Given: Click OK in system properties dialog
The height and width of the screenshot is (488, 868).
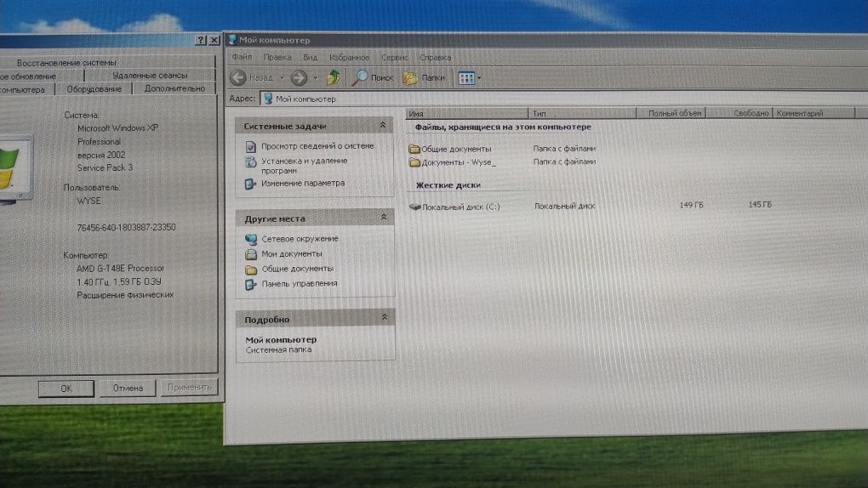Looking at the screenshot, I should (x=66, y=389).
